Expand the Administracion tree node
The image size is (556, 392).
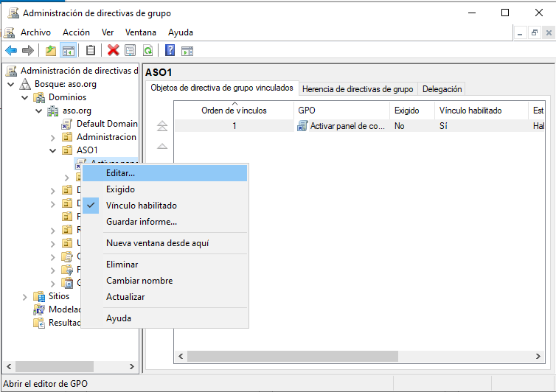pyautogui.click(x=53, y=137)
